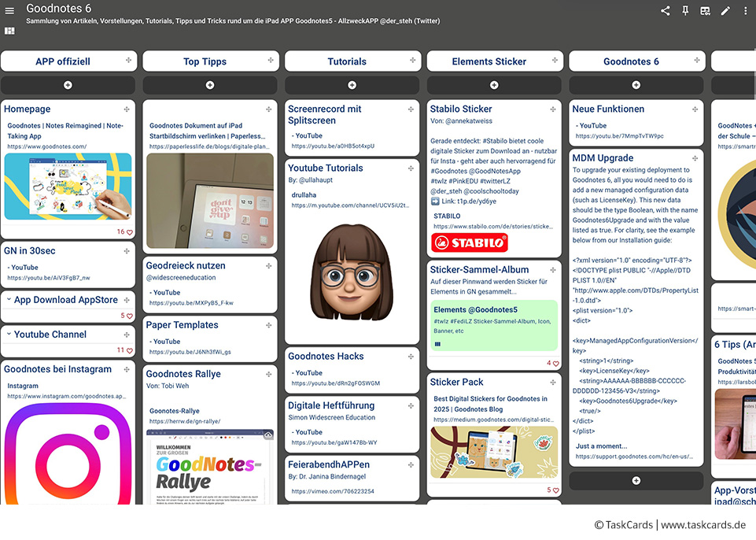Add card at top of Goodnotes 6 column

click(636, 85)
